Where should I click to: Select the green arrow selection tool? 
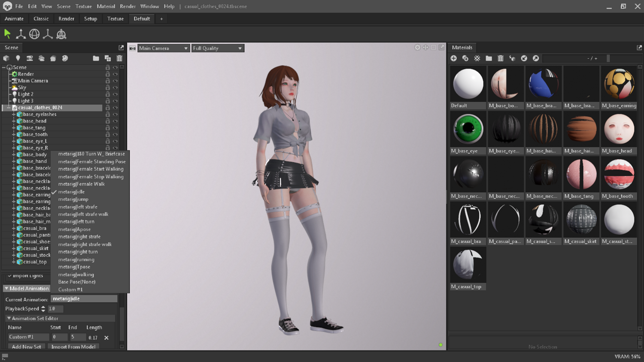point(7,34)
